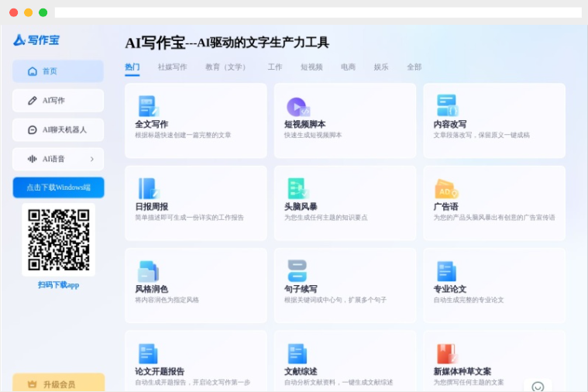Click the 专业论文 document icon
Image resolution: width=588 pixels, height=392 pixels.
click(x=447, y=271)
